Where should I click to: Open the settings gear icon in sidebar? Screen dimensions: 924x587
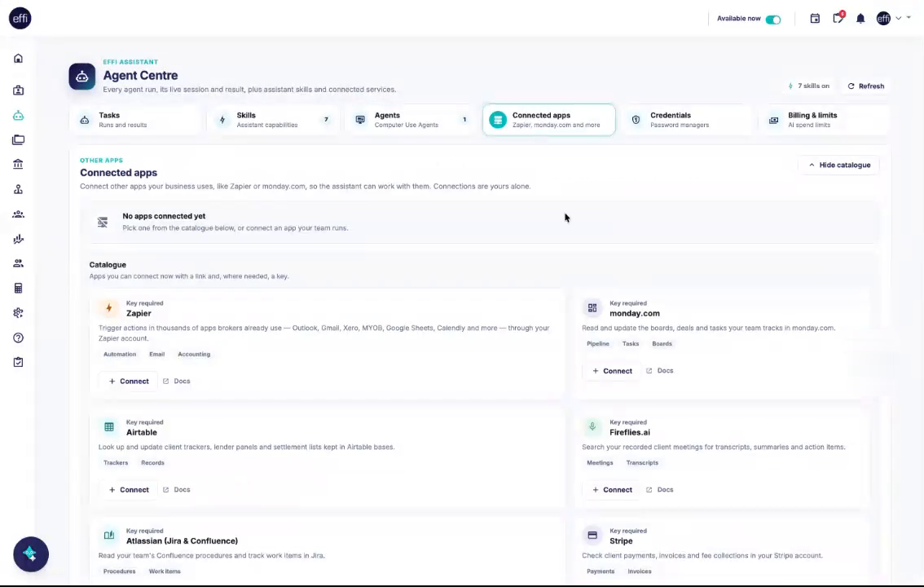[18, 313]
